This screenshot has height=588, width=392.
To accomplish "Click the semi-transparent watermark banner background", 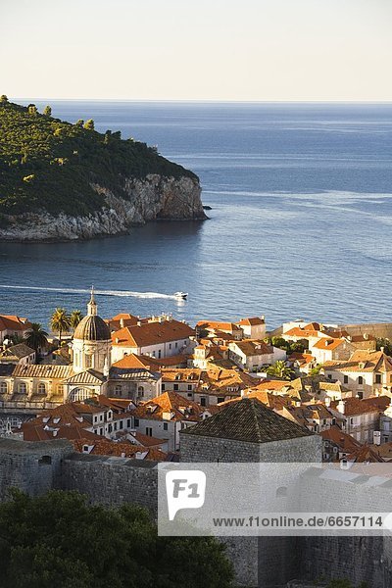I will pyautogui.click(x=275, y=499).
